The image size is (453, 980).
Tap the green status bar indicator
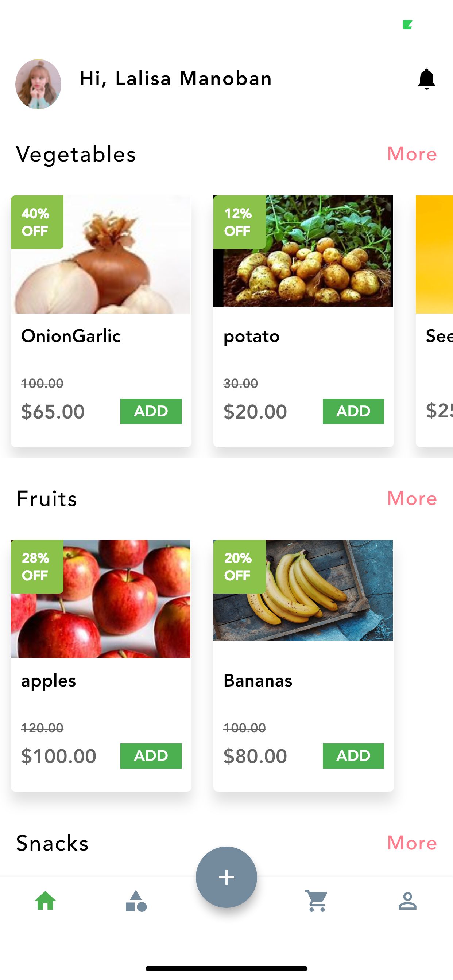pyautogui.click(x=407, y=25)
